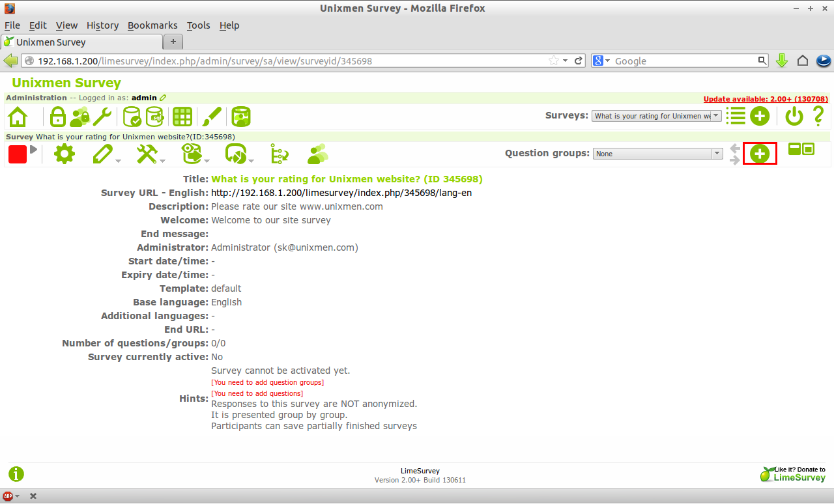Viewport: 834px width, 504px height.
Task: Go to the administration home icon
Action: pyautogui.click(x=18, y=117)
